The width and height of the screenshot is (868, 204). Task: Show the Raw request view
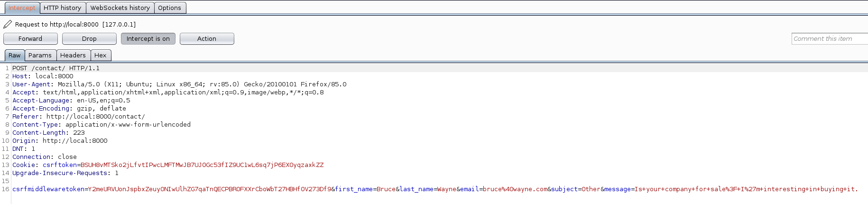[x=15, y=56]
